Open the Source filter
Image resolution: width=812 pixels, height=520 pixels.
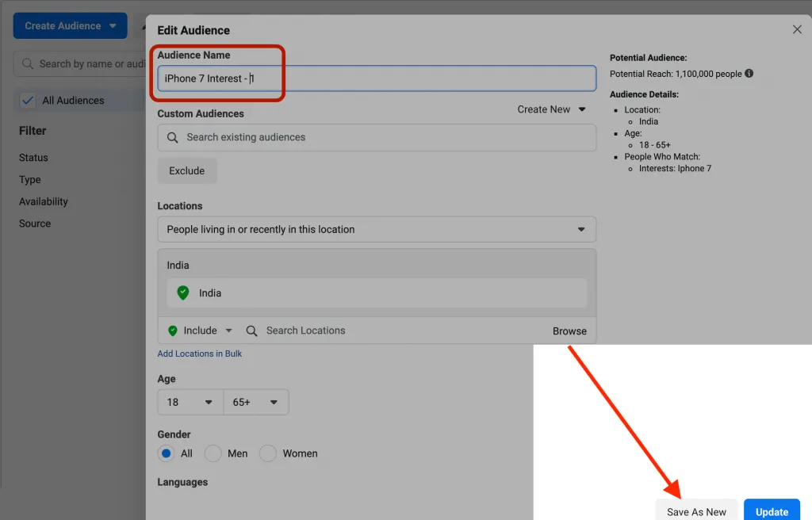(x=35, y=224)
